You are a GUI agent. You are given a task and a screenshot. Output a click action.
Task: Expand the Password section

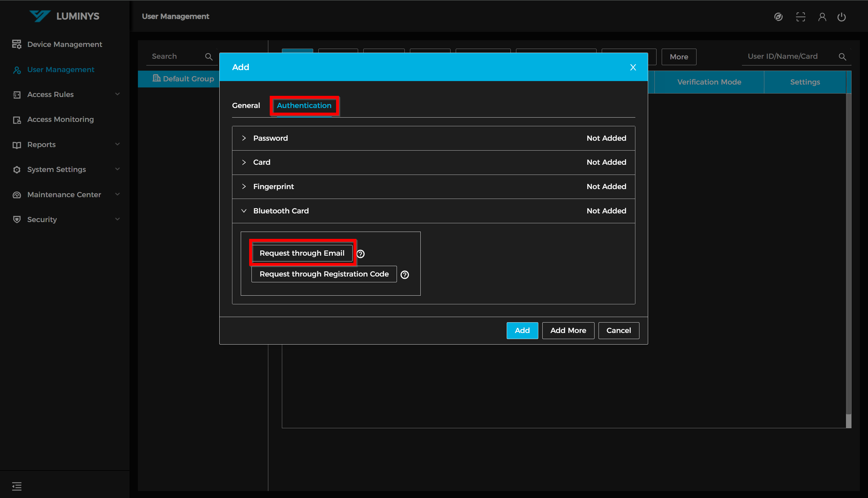click(x=244, y=138)
